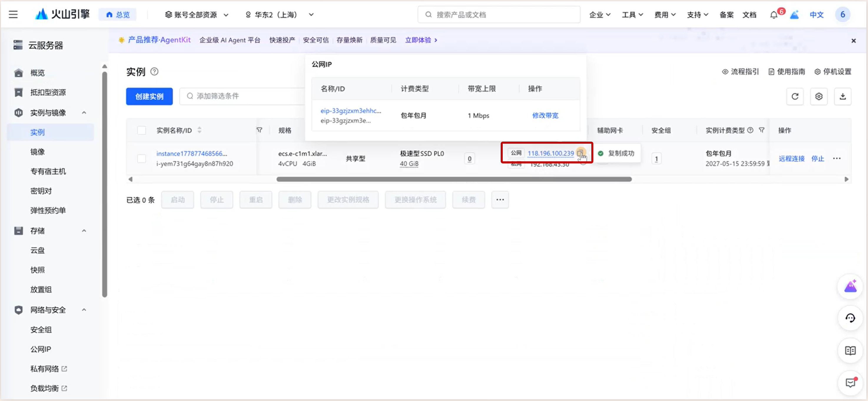Expand the 支持 menu
This screenshot has width=868, height=401.
[x=698, y=15]
